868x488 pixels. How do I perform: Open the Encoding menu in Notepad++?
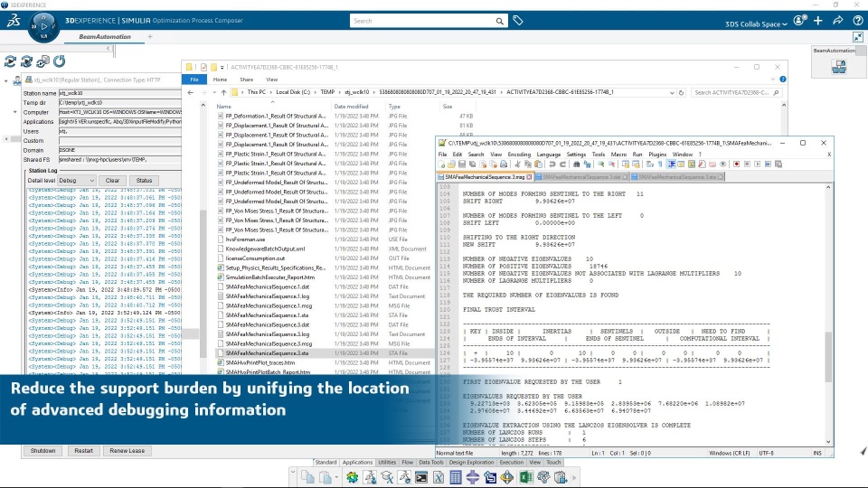click(x=519, y=155)
